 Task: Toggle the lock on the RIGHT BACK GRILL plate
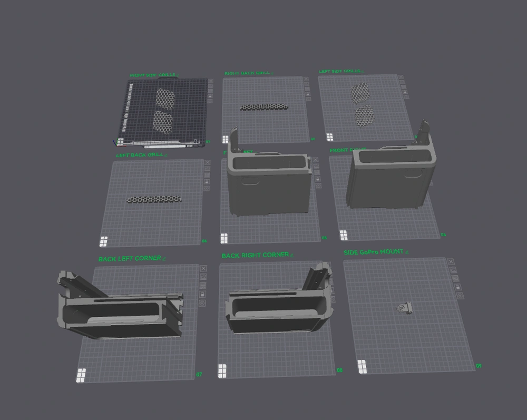307,94
